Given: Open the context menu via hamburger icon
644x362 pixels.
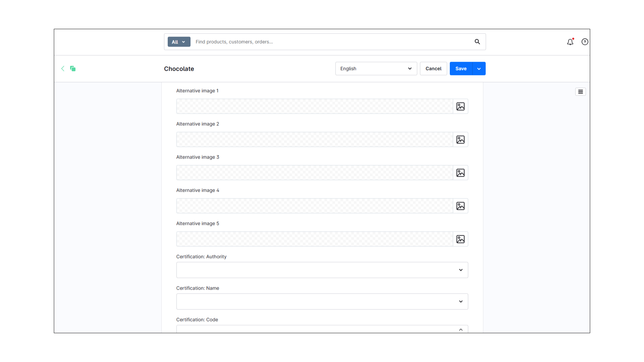Looking at the screenshot, I should point(581,92).
